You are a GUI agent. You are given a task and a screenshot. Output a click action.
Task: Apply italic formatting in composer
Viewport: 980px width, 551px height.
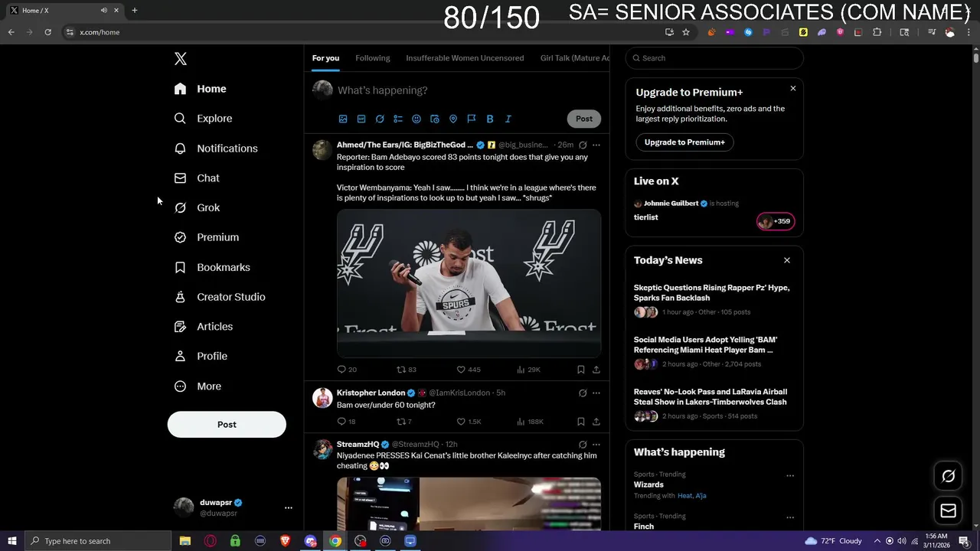point(508,119)
